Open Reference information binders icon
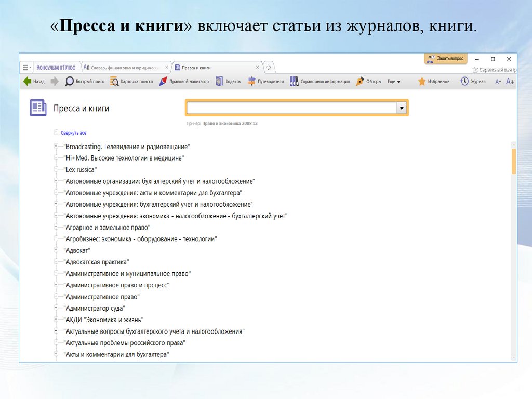Screen dimensions: 532x399 click(x=294, y=82)
